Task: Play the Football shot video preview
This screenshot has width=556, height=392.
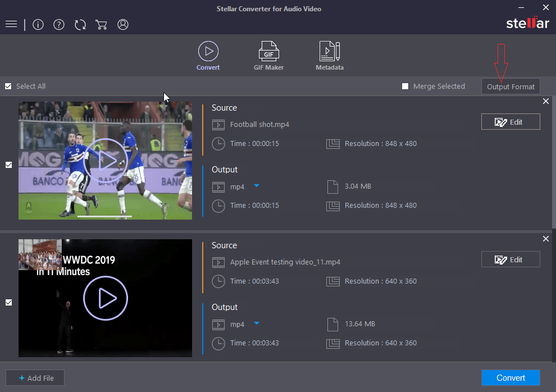Action: [x=106, y=161]
